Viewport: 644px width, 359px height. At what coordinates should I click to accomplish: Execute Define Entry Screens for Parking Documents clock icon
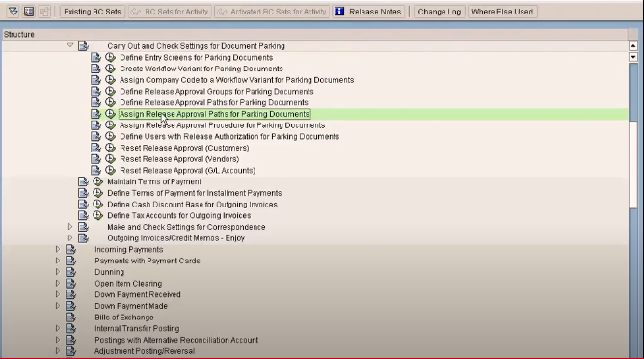click(110, 57)
